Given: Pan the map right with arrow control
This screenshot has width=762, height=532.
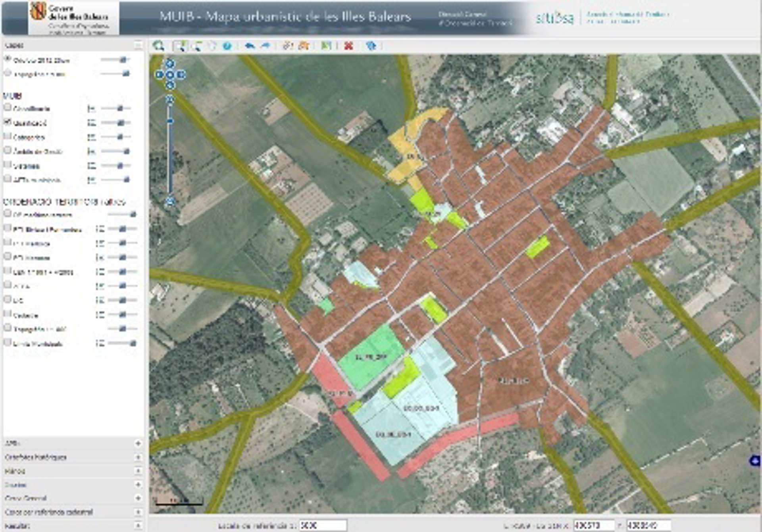Looking at the screenshot, I should click(x=181, y=74).
